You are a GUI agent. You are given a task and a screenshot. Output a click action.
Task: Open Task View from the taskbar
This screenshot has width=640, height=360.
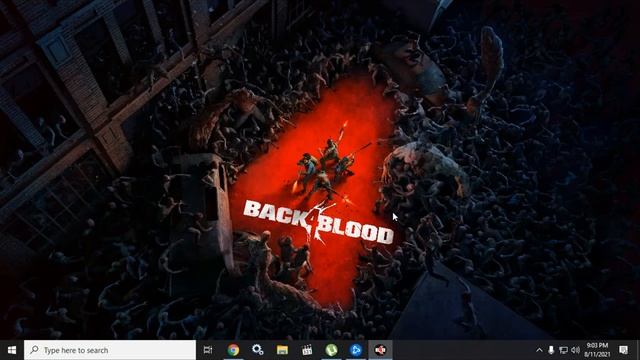click(208, 350)
